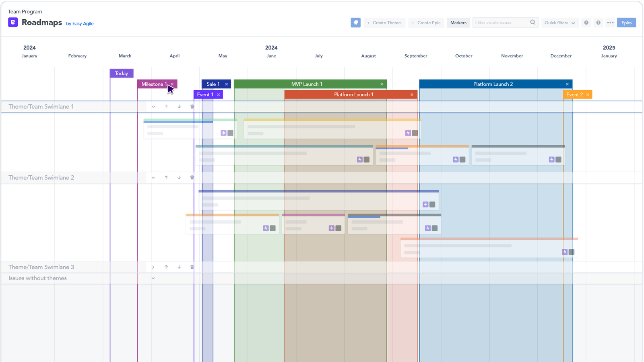
Task: Open the long purple-topped epic card in Swimlane 2
Action: 318,200
